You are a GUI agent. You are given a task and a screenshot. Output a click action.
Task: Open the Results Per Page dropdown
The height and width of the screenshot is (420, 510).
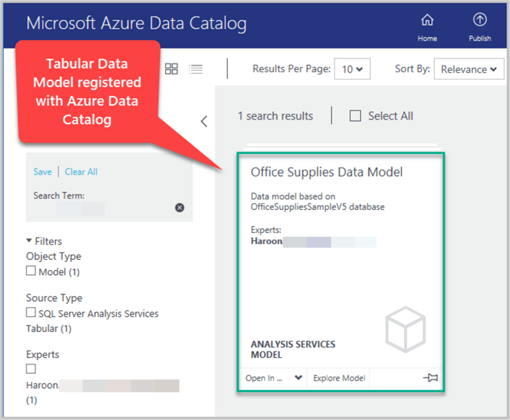pyautogui.click(x=352, y=69)
